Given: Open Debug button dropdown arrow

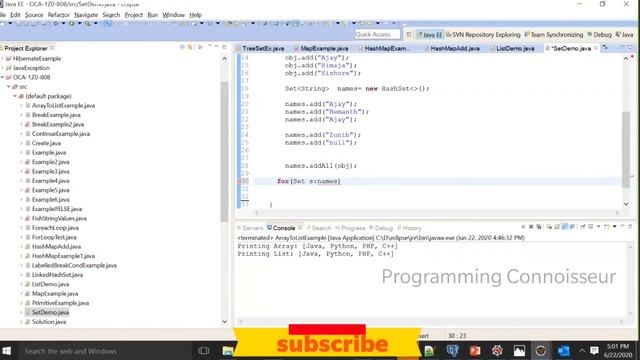Looking at the screenshot, I should pyautogui.click(x=63, y=24).
